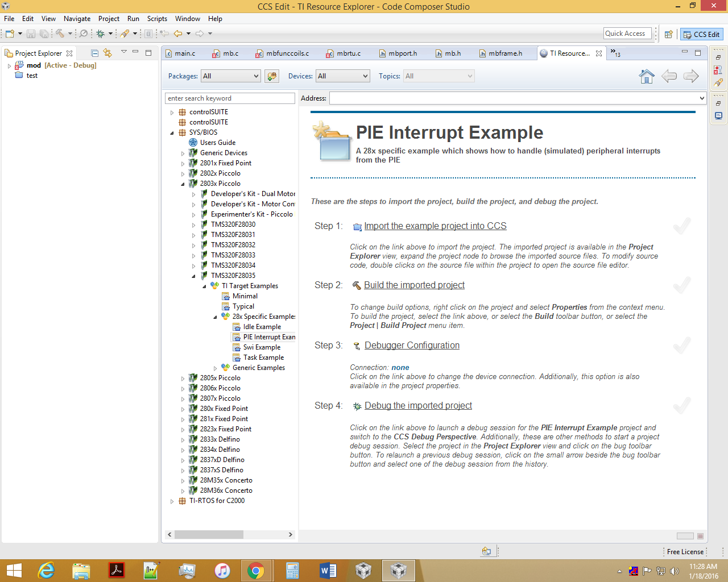This screenshot has width=728, height=582.
Task: Click the yellow Back arrow in main toolbar
Action: point(178,34)
